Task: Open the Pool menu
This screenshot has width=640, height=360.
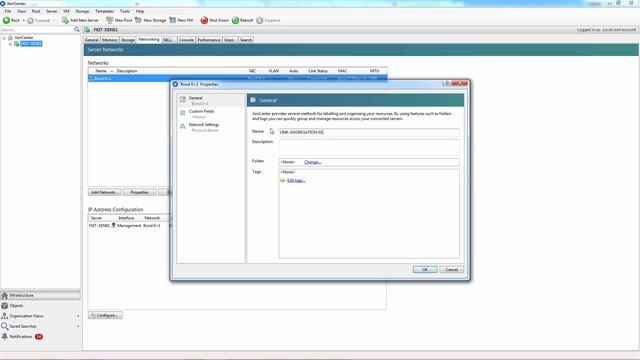Action: click(36, 11)
